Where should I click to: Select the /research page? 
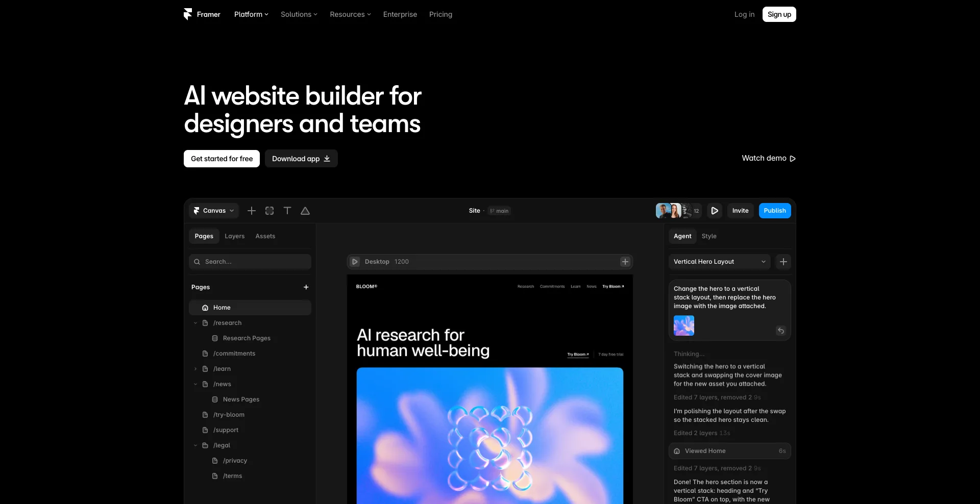pos(227,323)
